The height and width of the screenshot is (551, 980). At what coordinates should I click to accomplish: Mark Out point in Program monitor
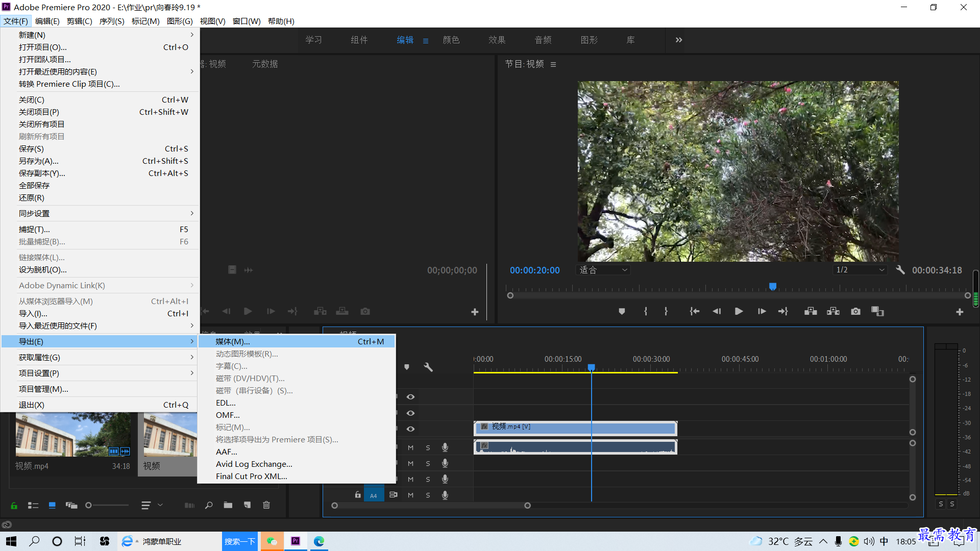666,311
